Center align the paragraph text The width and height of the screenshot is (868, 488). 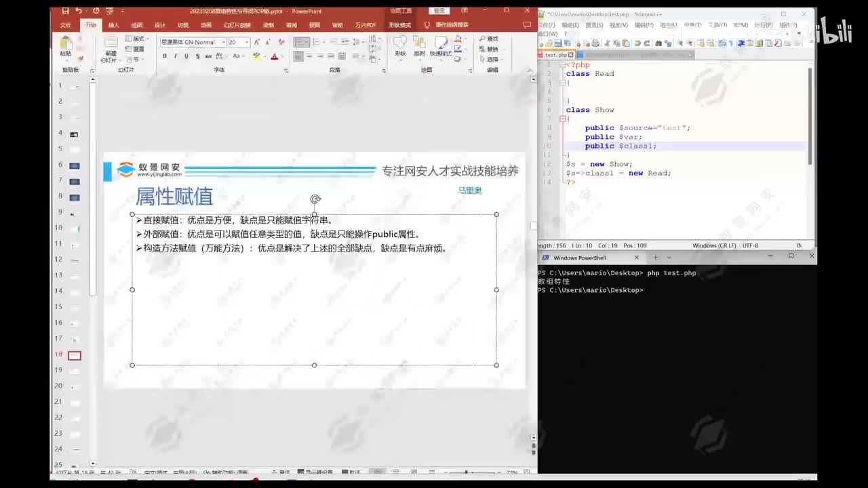click(x=309, y=56)
